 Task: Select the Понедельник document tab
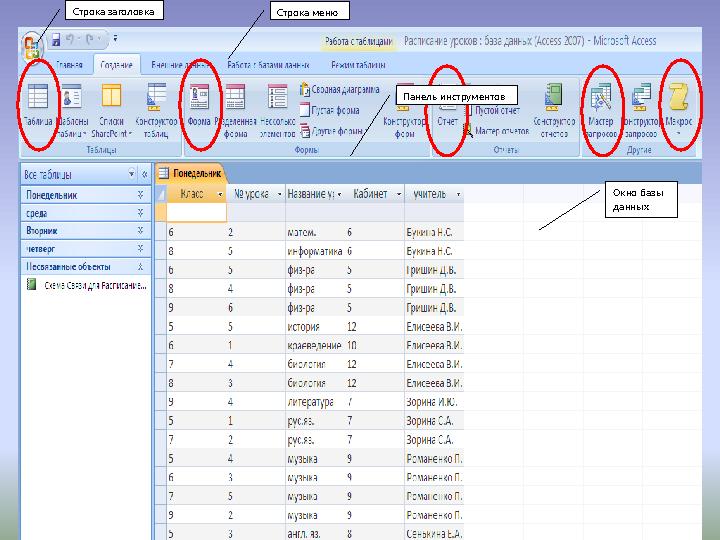pos(191,173)
